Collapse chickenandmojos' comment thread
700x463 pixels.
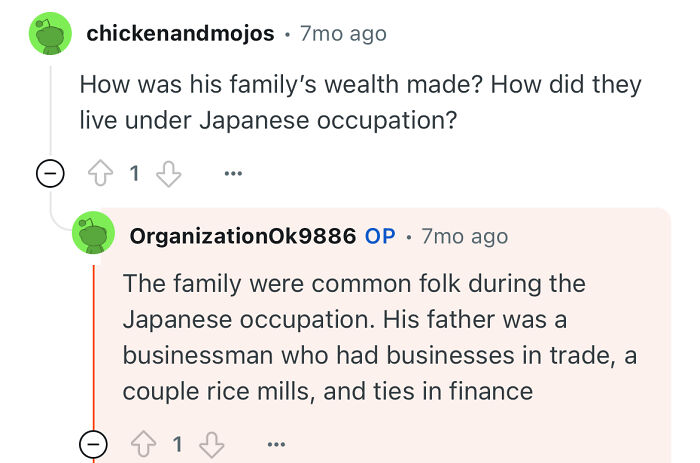pos(50,173)
